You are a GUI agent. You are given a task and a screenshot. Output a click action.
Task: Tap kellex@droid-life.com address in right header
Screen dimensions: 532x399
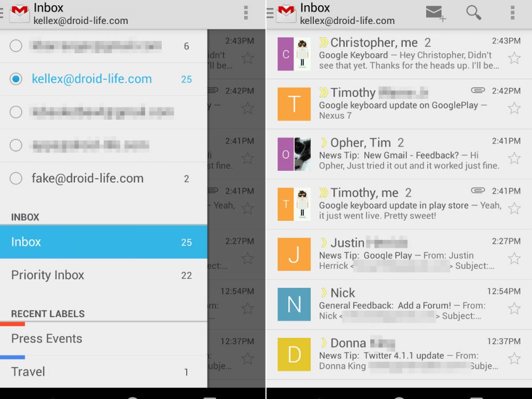[347, 20]
